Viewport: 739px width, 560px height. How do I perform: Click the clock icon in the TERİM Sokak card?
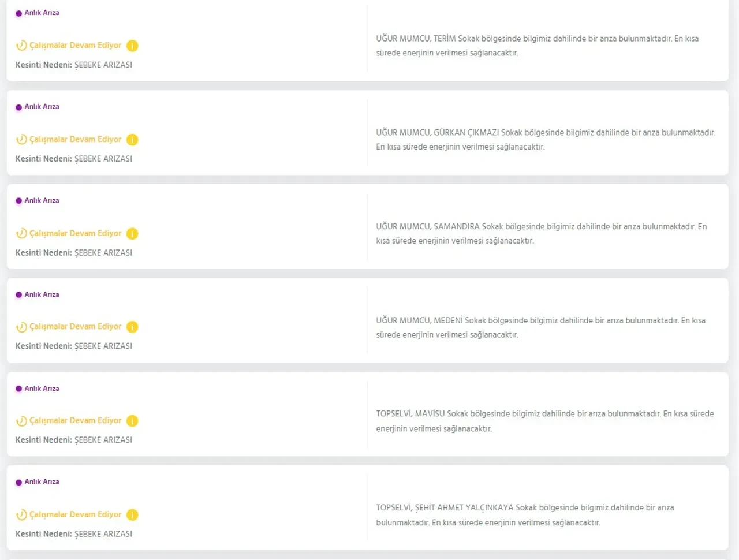(21, 45)
